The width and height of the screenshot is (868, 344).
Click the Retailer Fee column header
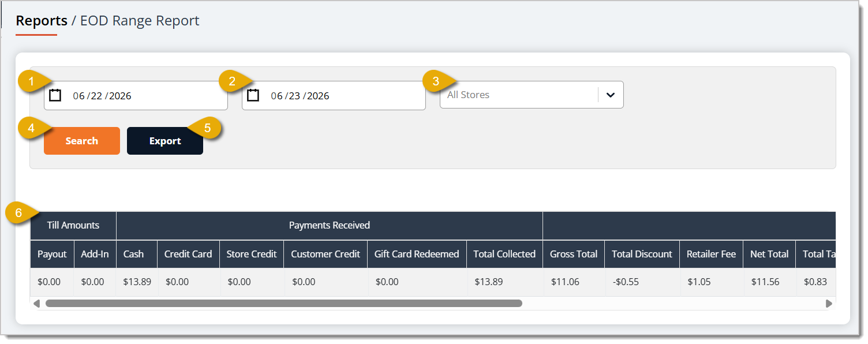712,254
